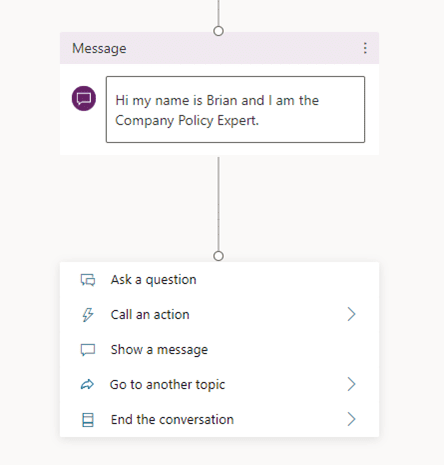The height and width of the screenshot is (465, 444).
Task: Click the redirect arrow Go to another topic icon
Action: [x=87, y=385]
